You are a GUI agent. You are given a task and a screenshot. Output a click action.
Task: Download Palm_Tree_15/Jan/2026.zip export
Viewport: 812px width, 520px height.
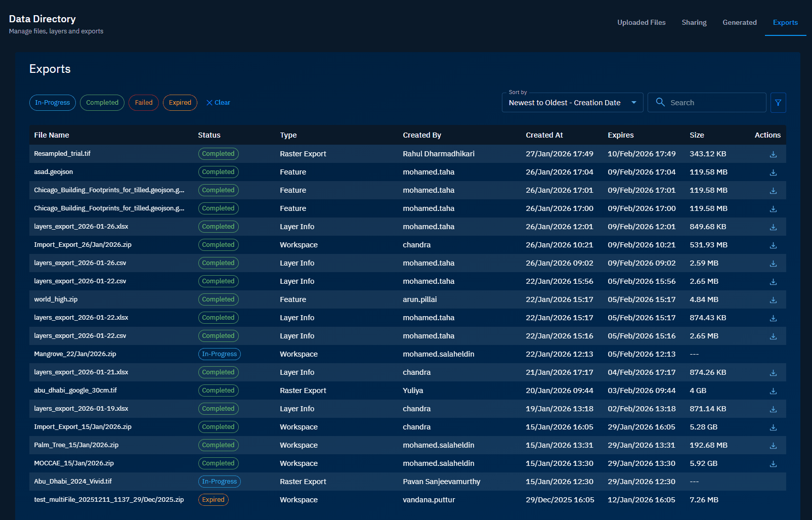[773, 445]
